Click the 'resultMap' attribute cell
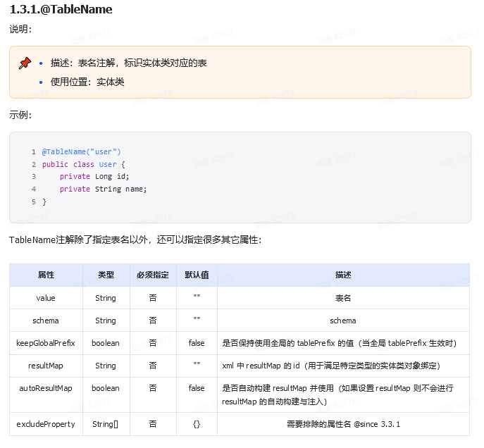 (46, 366)
